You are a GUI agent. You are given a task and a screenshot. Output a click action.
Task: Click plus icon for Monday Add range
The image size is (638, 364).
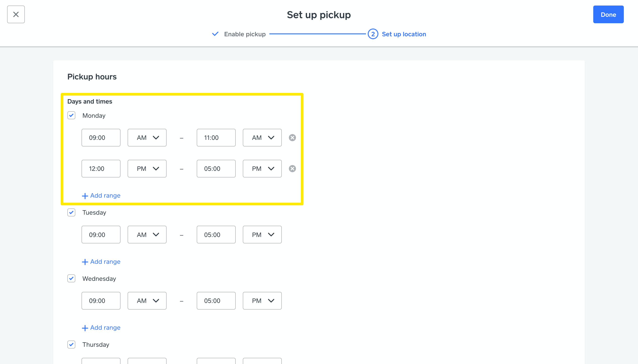(x=85, y=196)
